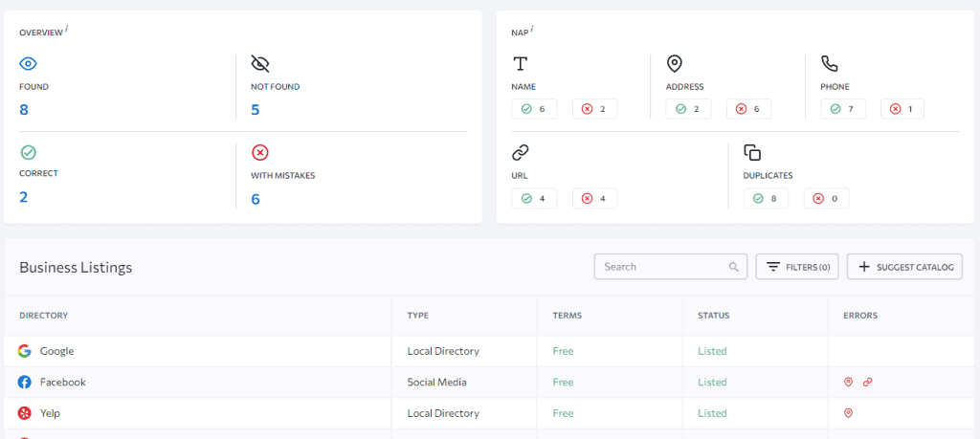Click the green check Correct icon
Screen dimensions: 980x439
tap(28, 152)
